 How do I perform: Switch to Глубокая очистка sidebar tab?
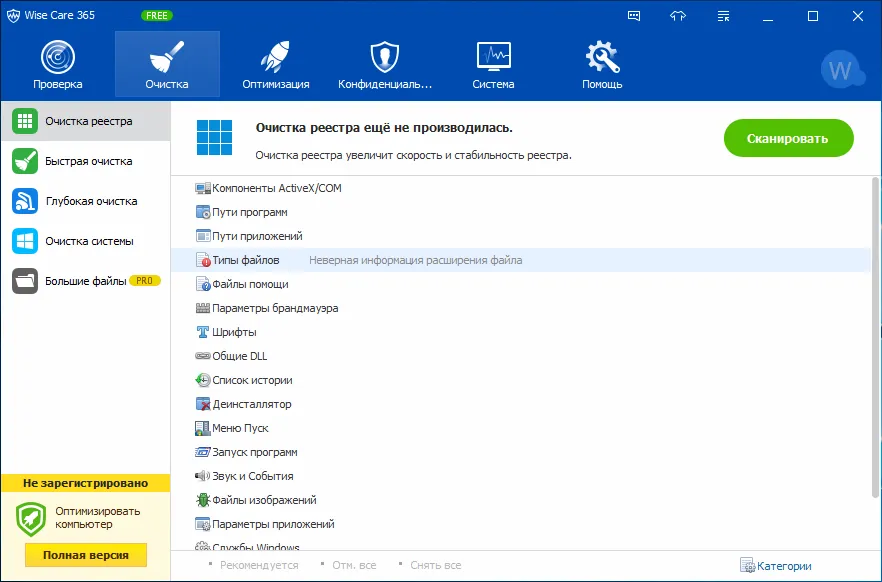coord(86,201)
